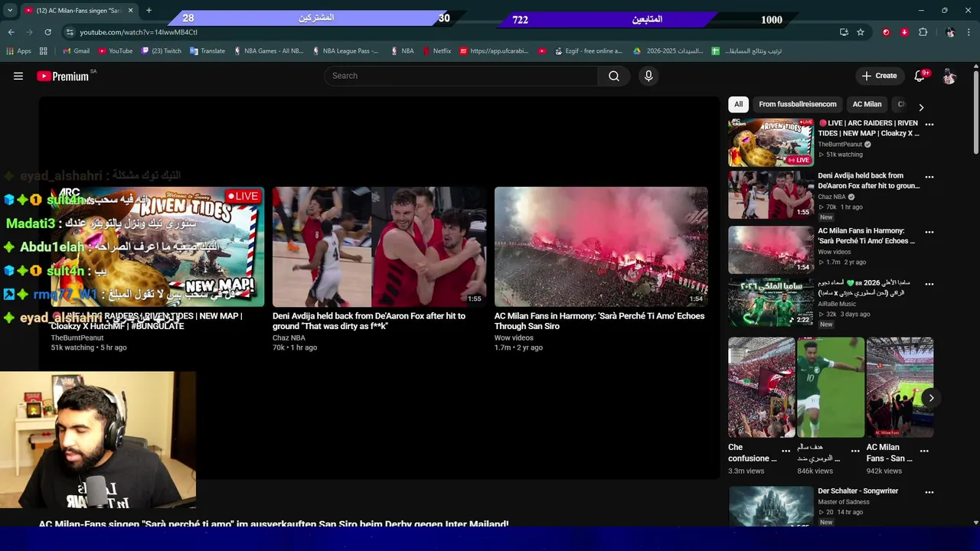980x551 pixels.
Task: Click in the YouTube search field
Action: pyautogui.click(x=461, y=76)
